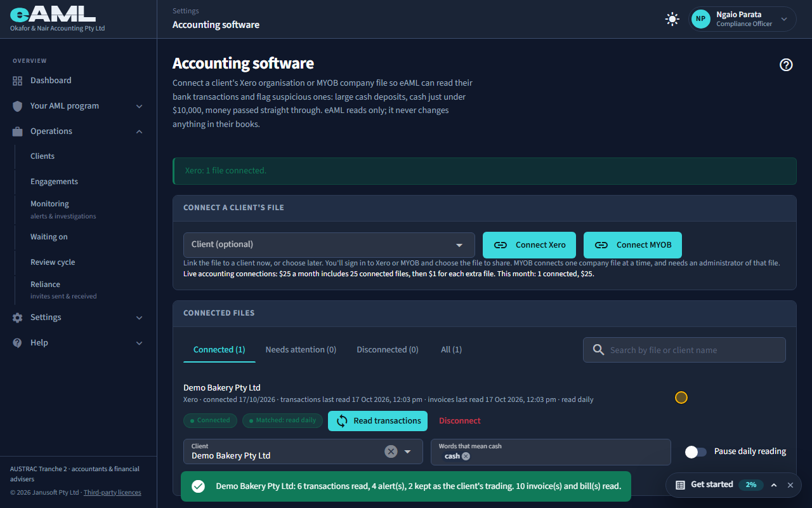Click the Settings gear icon in sidebar

[18, 317]
